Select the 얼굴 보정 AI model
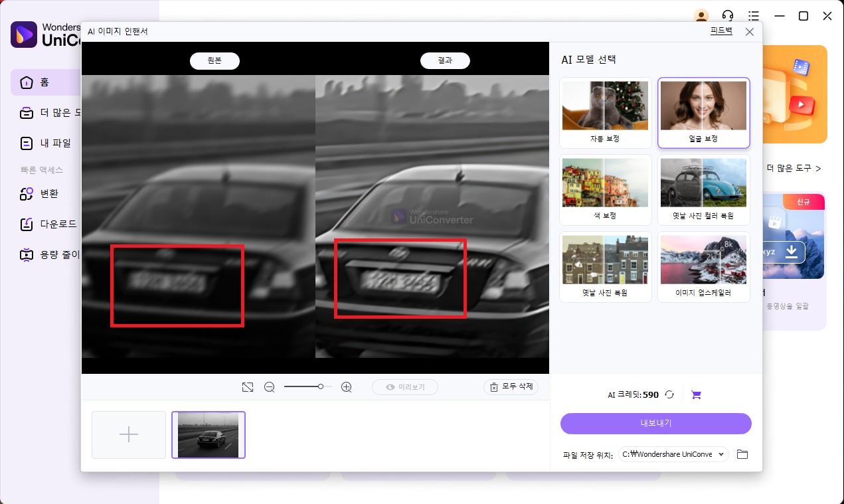Viewport: 844px width, 504px height. coord(704,113)
